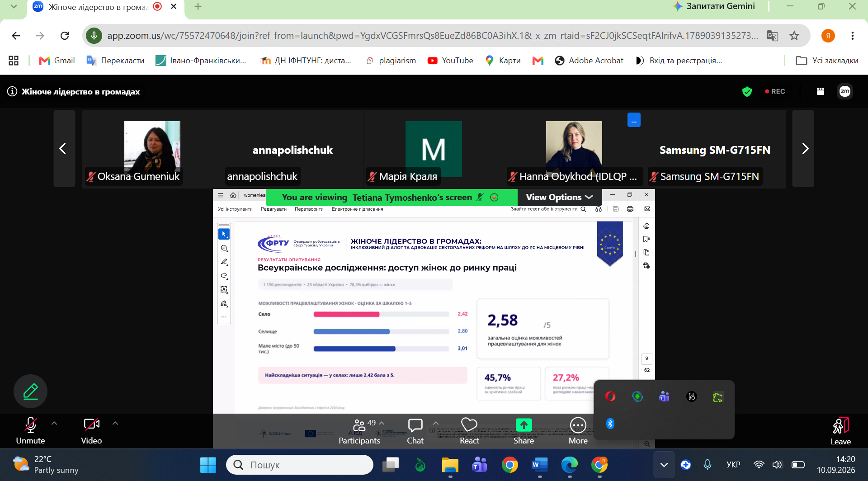Show previous participants in gallery strip
The width and height of the screenshot is (868, 481).
(64, 148)
